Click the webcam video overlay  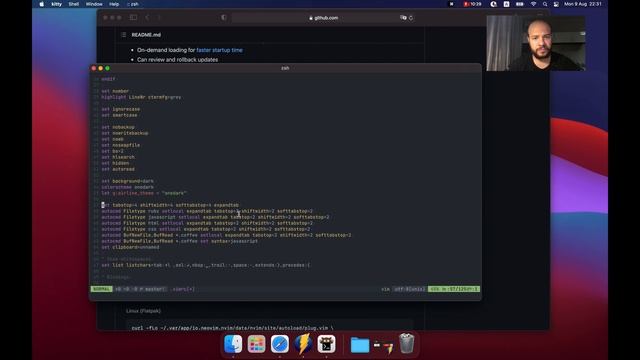coord(536,43)
